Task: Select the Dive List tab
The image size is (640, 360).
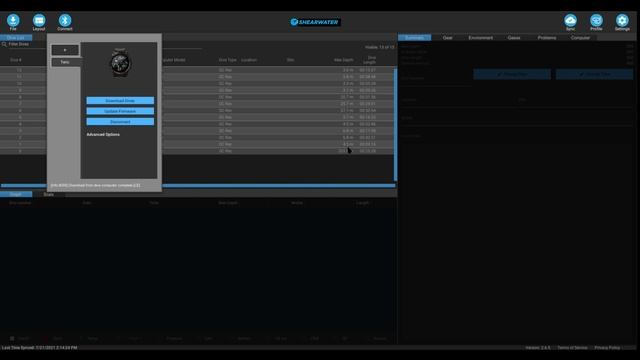Action: 16,38
